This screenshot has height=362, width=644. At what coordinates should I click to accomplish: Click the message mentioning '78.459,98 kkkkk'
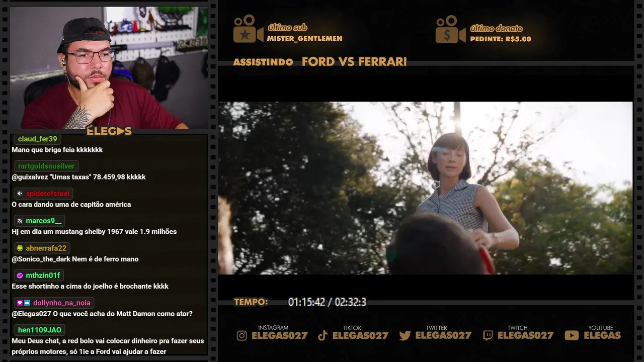pos(78,177)
